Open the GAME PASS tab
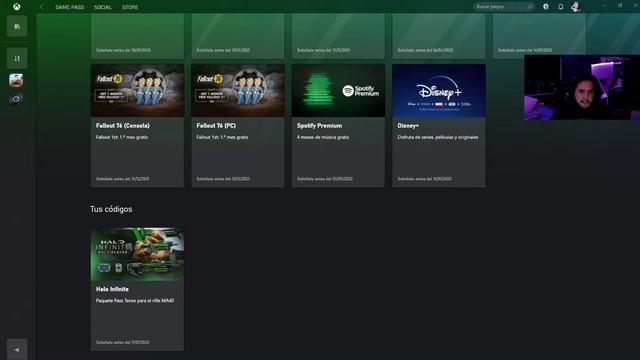Viewport: 640px width, 360px height. point(70,7)
